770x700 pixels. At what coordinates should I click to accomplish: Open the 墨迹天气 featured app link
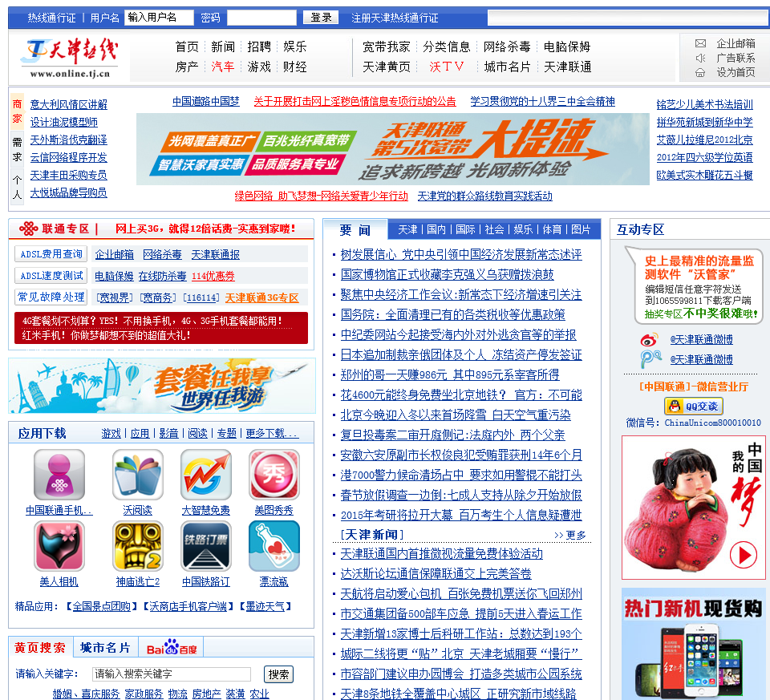(x=265, y=607)
